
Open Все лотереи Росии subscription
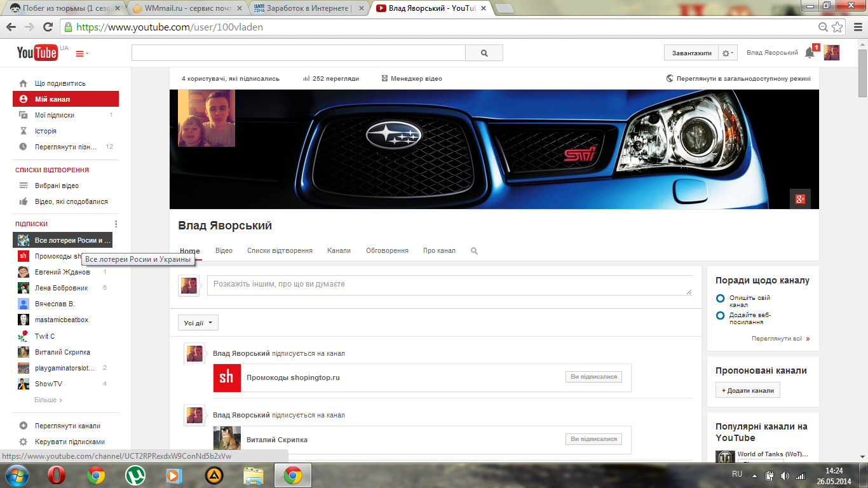[x=62, y=240]
